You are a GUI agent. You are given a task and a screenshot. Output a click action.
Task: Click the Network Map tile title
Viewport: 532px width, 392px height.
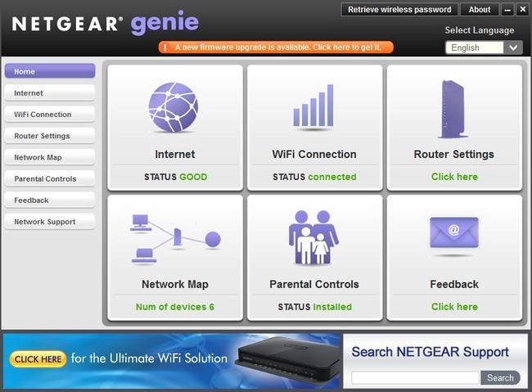point(174,284)
